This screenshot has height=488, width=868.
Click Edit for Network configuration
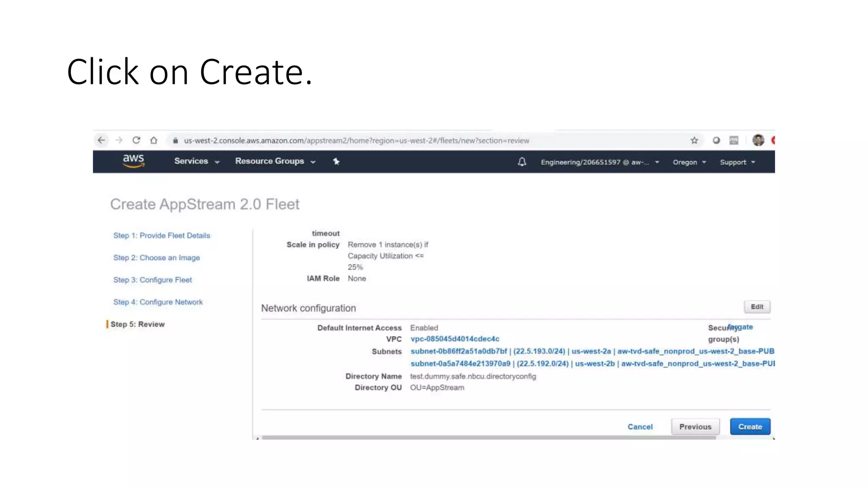pyautogui.click(x=757, y=307)
